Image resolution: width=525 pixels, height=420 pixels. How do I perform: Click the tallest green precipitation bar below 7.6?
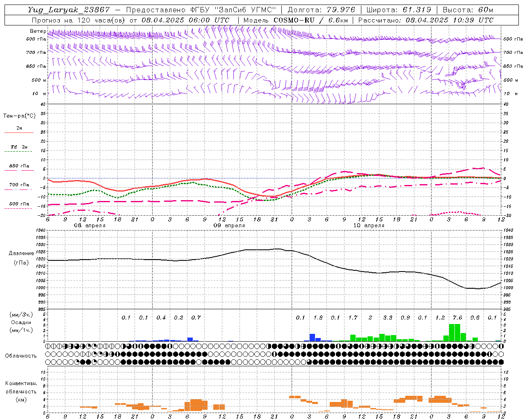(454, 333)
